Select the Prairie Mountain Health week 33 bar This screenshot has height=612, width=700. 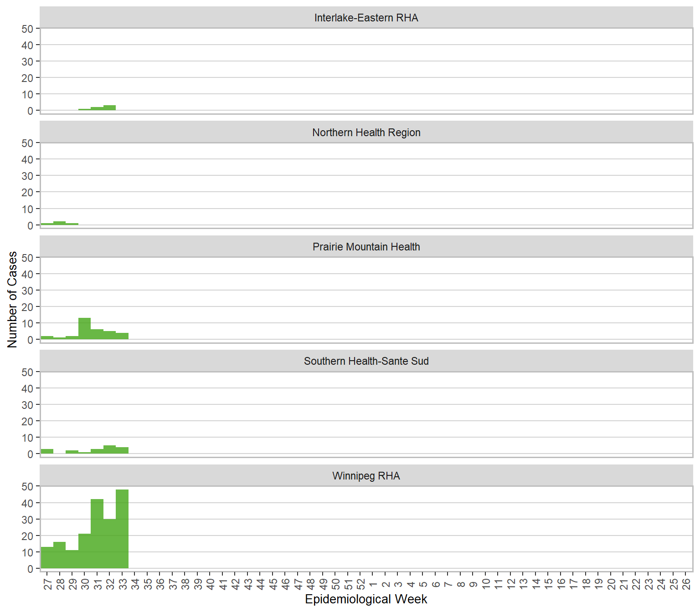click(x=122, y=337)
